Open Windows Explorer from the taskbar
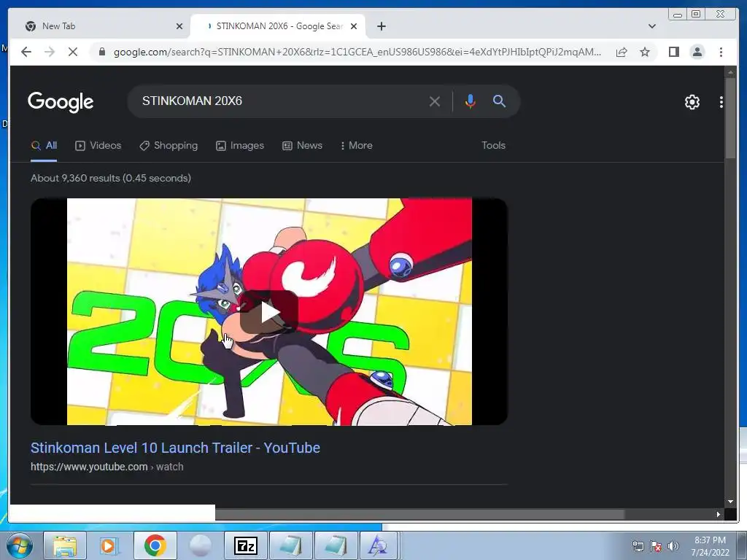 [65, 545]
